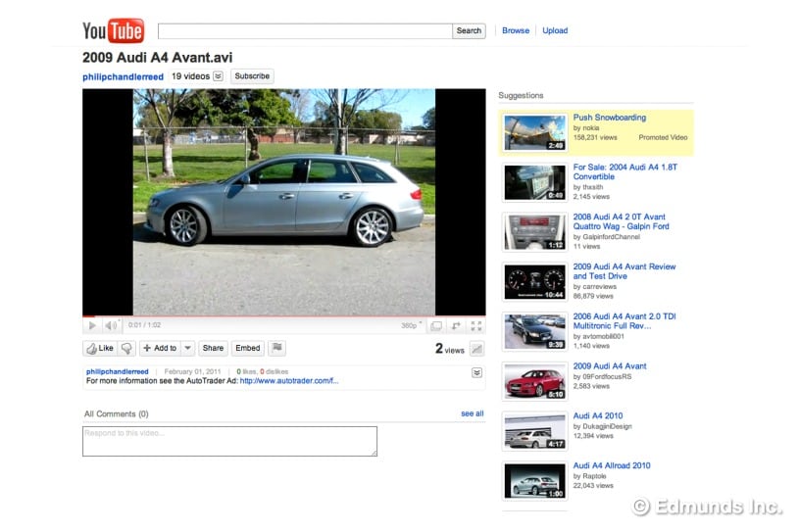The width and height of the screenshot is (799, 532).
Task: Like the 2009 Audi A4 Avant video
Action: (x=100, y=348)
